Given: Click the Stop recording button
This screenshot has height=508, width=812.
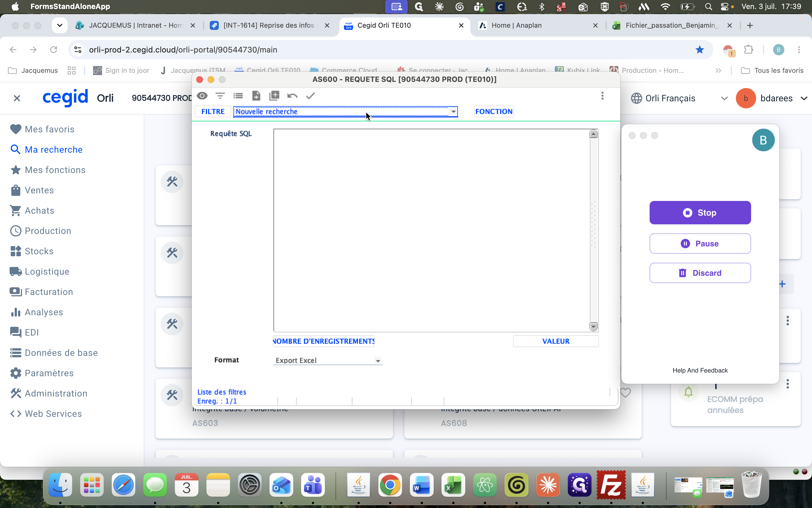Looking at the screenshot, I should pos(700,213).
